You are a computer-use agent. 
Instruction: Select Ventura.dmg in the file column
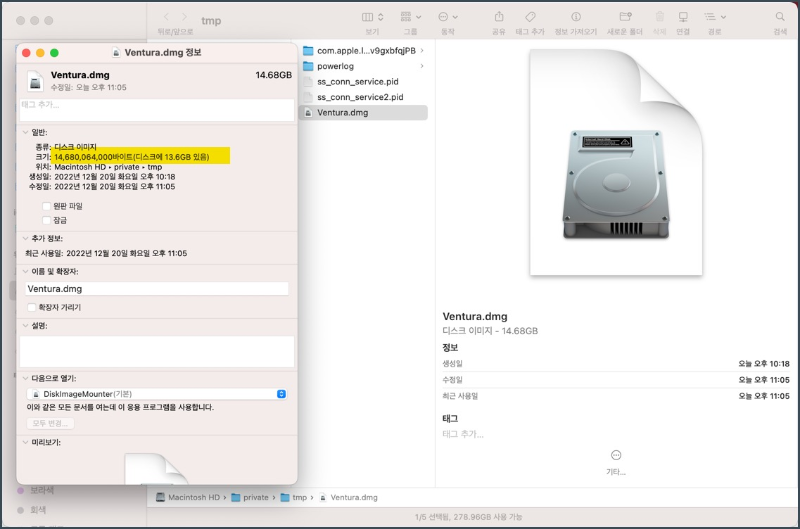[365, 113]
